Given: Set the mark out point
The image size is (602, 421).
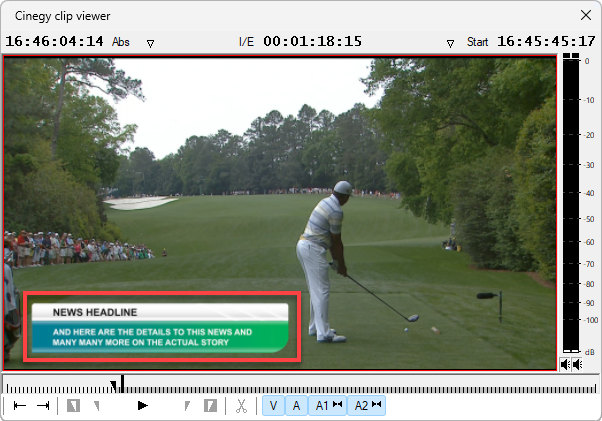Looking at the screenshot, I should [x=210, y=405].
